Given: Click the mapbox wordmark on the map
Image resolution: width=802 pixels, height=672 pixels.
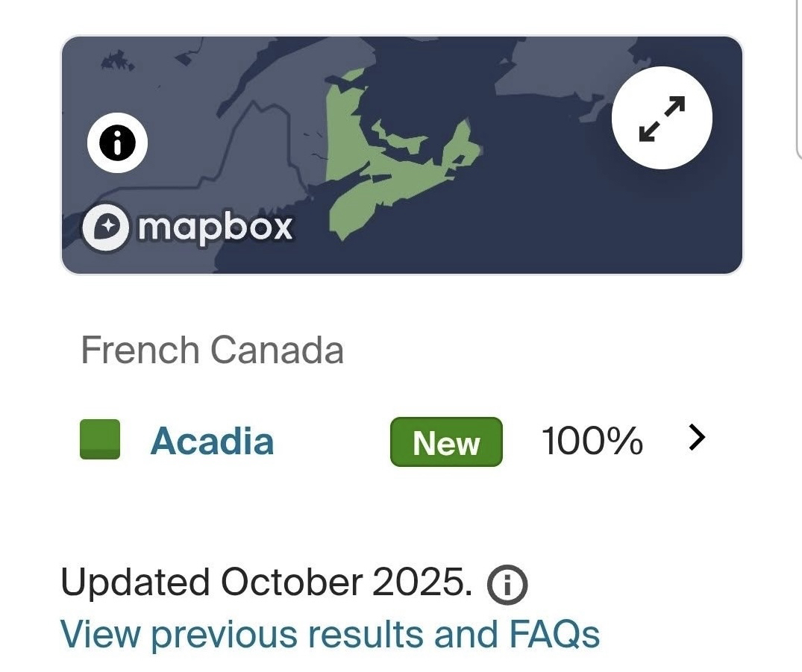Looking at the screenshot, I should point(216,226).
